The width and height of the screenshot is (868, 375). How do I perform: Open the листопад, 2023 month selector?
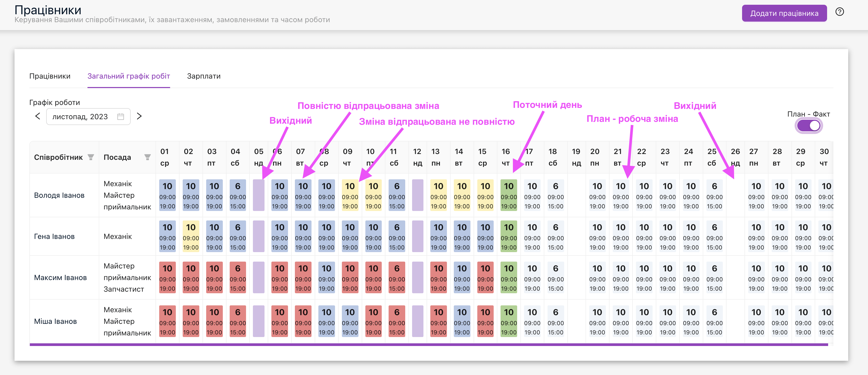81,117
